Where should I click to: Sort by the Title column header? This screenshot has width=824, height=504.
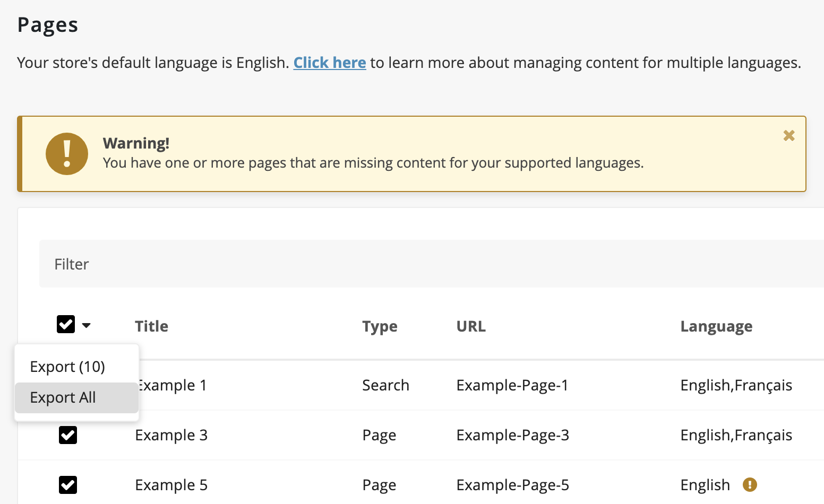point(151,326)
